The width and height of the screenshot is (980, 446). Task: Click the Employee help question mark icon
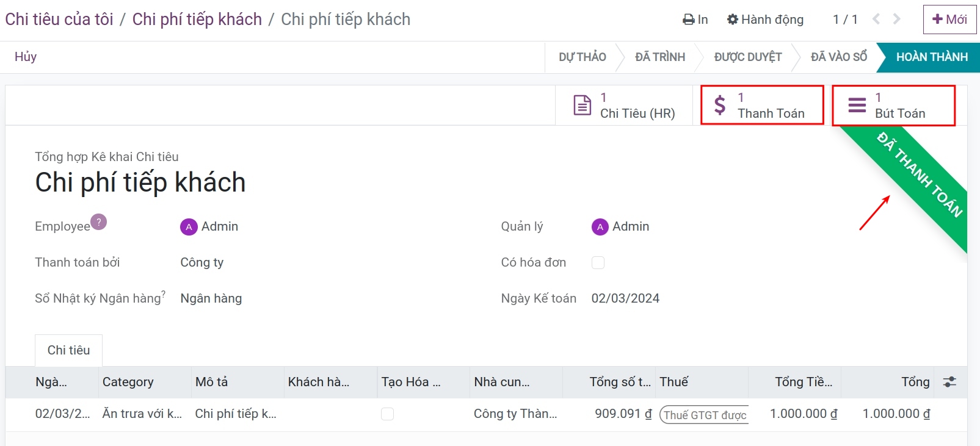(x=99, y=221)
